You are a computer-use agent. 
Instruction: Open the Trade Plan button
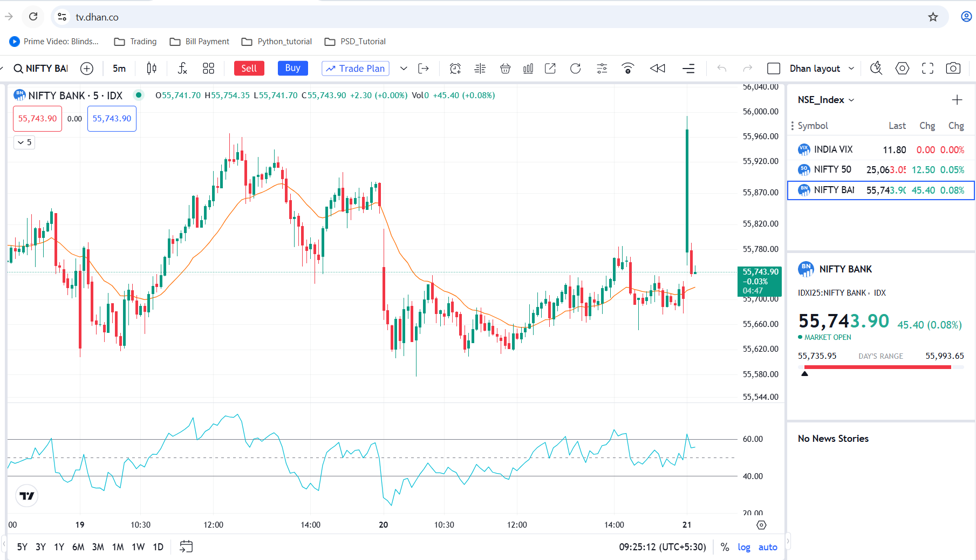point(356,69)
